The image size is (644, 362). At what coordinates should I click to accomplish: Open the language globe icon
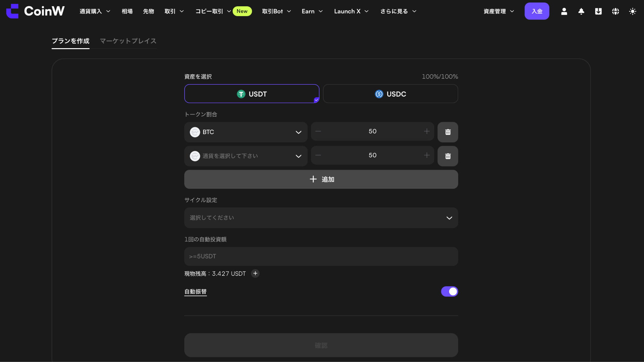[x=615, y=11]
